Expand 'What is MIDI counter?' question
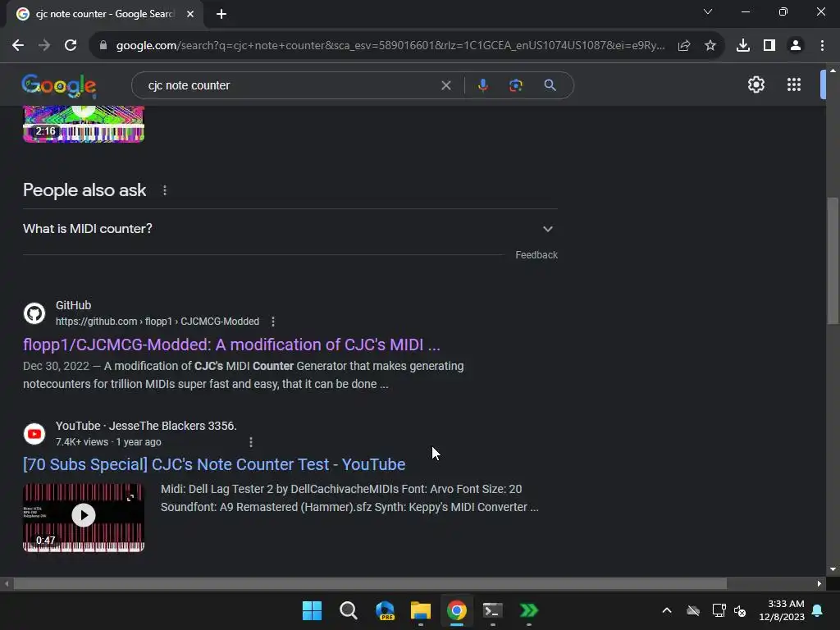840x630 pixels. pyautogui.click(x=290, y=229)
